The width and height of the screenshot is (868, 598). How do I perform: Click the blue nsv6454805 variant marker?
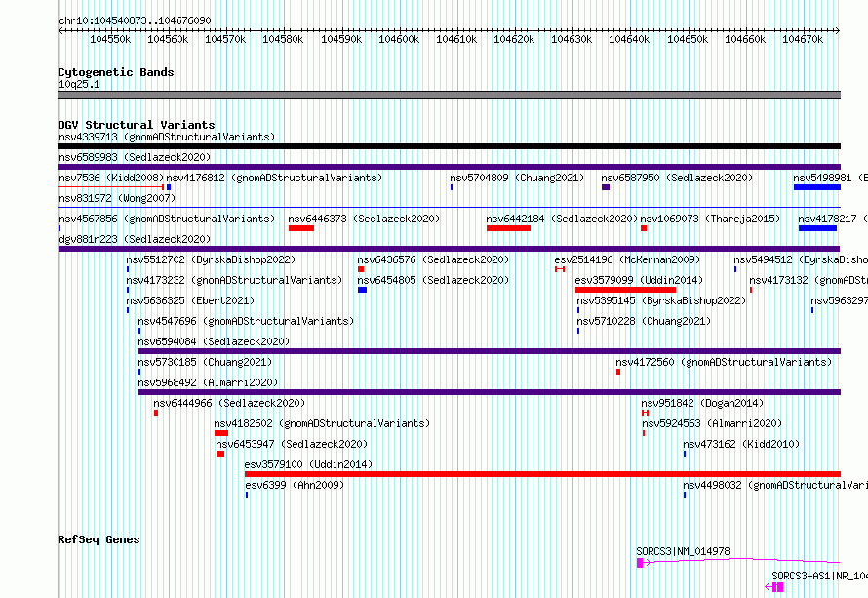(x=363, y=290)
